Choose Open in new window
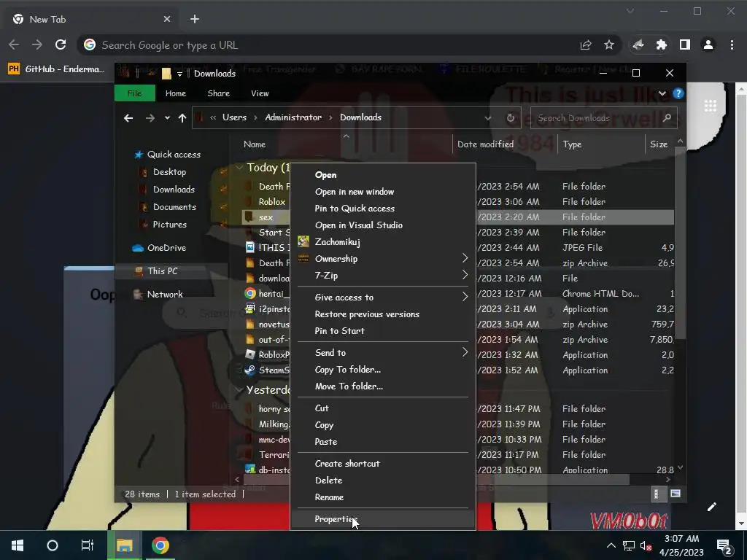The image size is (747, 560). [383, 192]
